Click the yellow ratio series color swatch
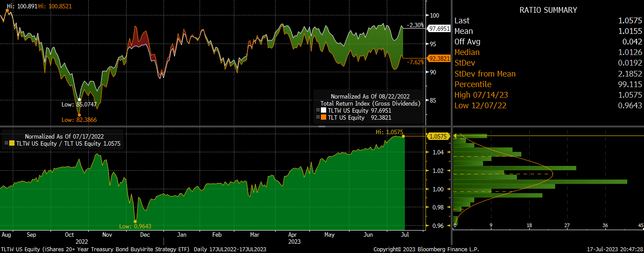 tap(12, 143)
